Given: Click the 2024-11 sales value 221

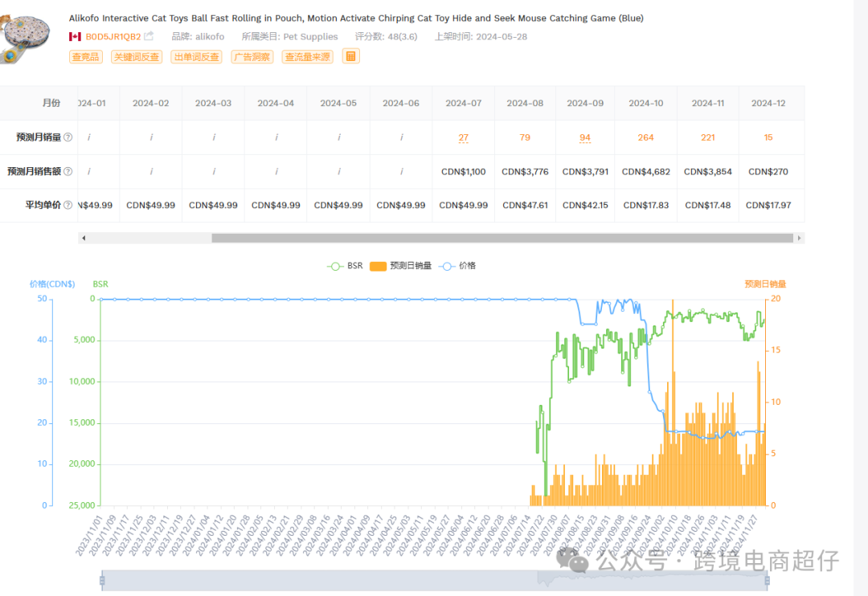Looking at the screenshot, I should pyautogui.click(x=708, y=137).
